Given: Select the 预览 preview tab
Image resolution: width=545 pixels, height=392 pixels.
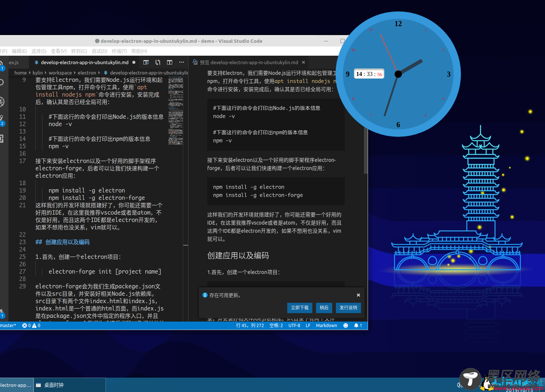Looking at the screenshot, I should [x=249, y=62].
